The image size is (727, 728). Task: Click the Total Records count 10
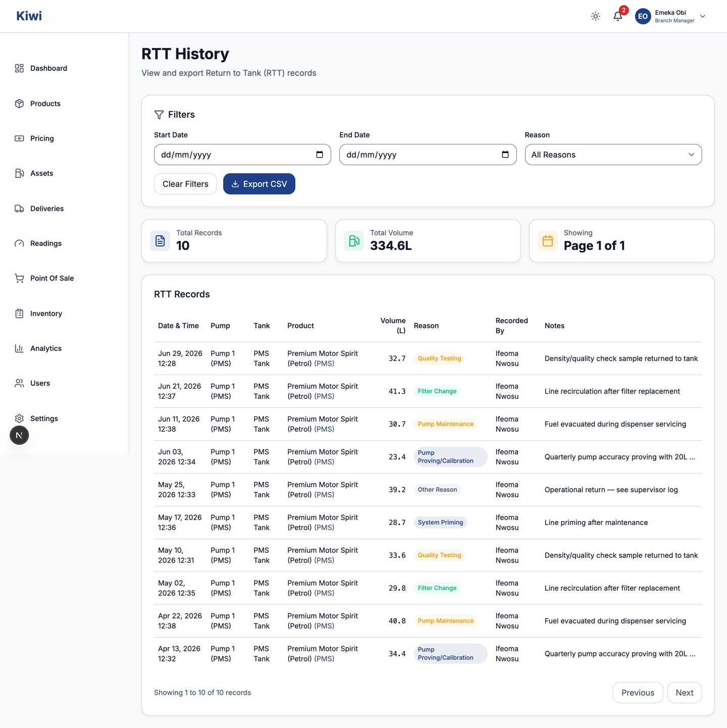(183, 246)
